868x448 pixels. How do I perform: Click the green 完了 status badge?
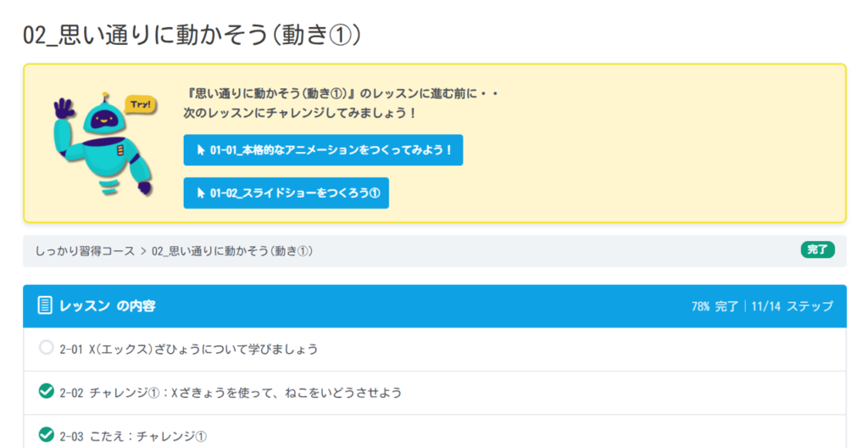coord(818,250)
